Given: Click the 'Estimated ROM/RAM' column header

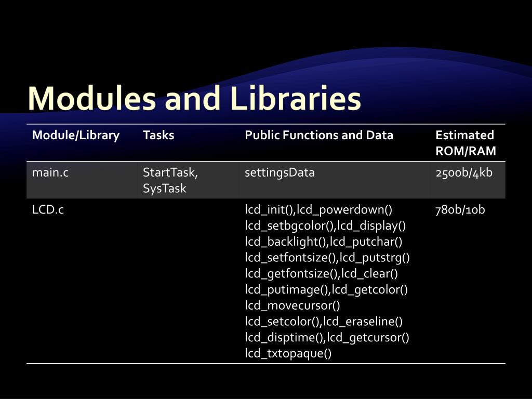Looking at the screenshot, I should tap(465, 143).
